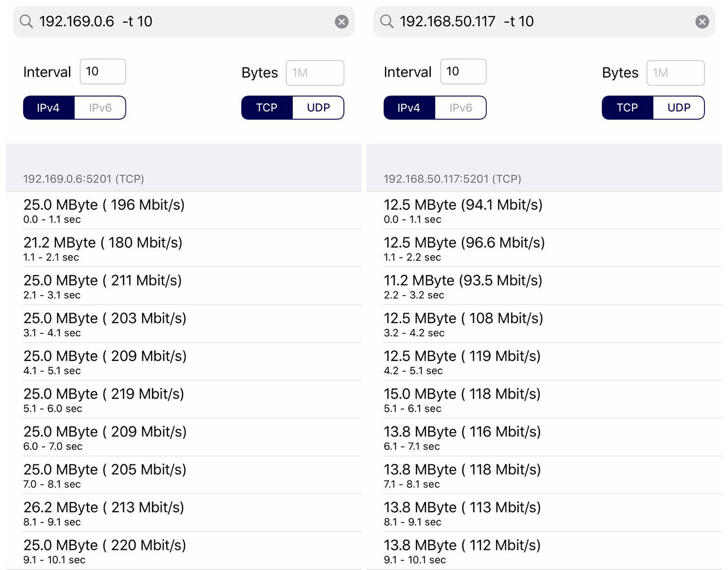Focus the Bytes field in the 192.168.50.117 panel
The image size is (728, 570).
click(675, 73)
